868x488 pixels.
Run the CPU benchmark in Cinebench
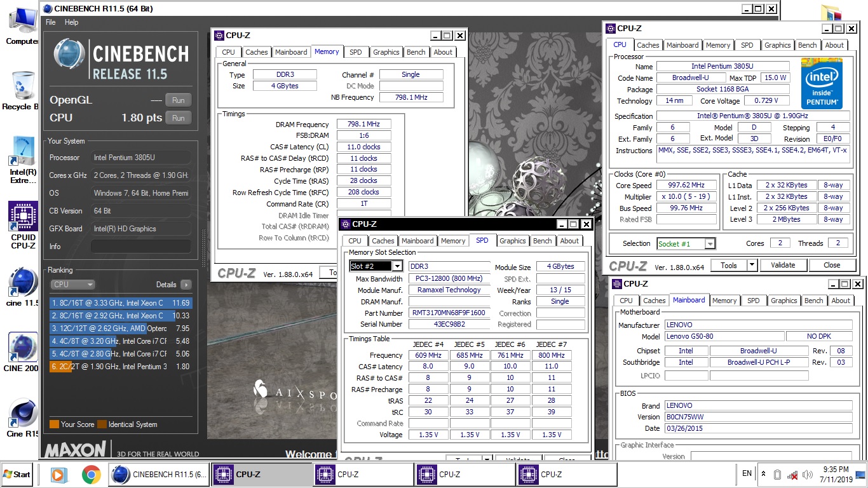pyautogui.click(x=179, y=118)
